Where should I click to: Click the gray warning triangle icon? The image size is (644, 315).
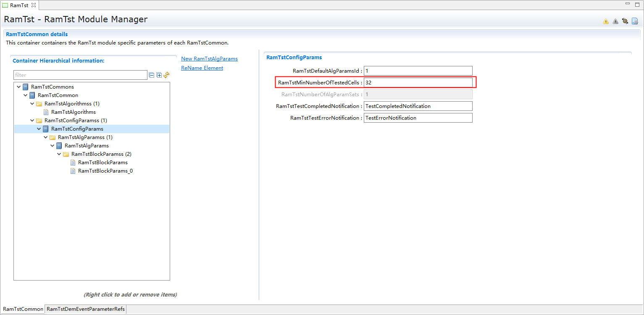615,21
